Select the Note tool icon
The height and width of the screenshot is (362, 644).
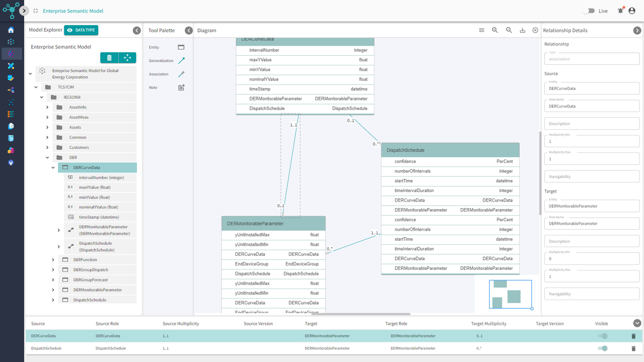[x=181, y=87]
